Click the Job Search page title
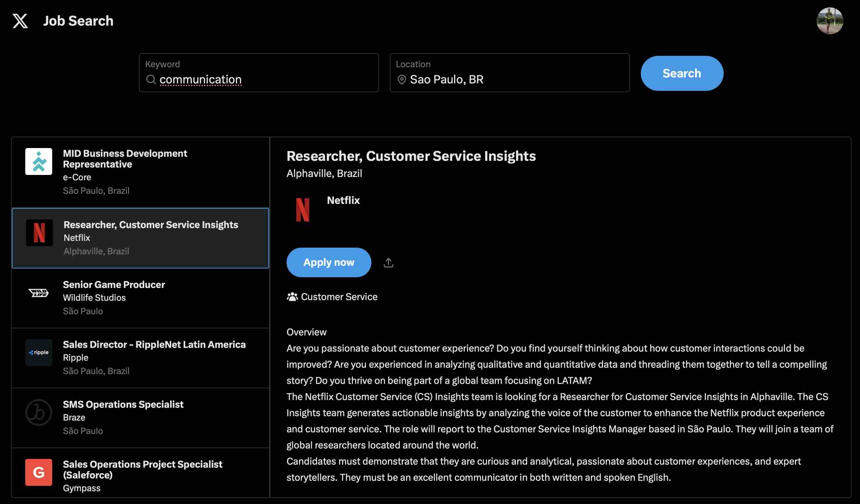This screenshot has height=504, width=860. point(78,21)
